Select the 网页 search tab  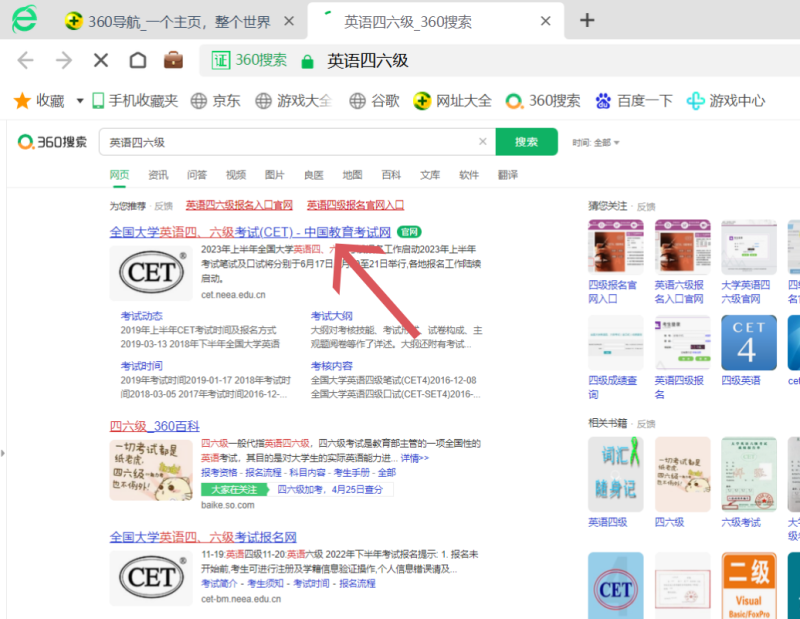click(x=119, y=175)
